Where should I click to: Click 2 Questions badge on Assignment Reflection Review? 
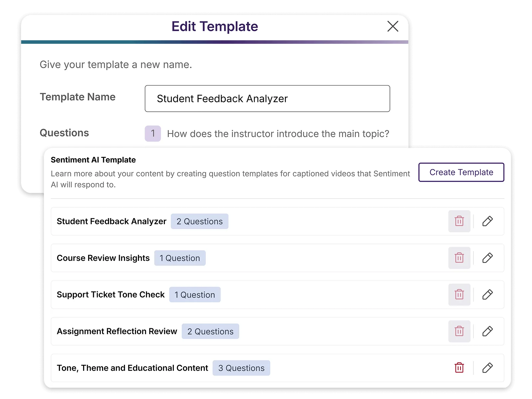click(210, 332)
